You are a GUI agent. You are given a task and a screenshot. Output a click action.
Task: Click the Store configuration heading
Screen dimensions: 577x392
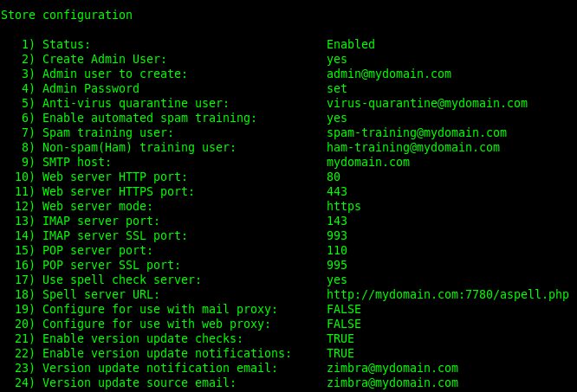(67, 16)
